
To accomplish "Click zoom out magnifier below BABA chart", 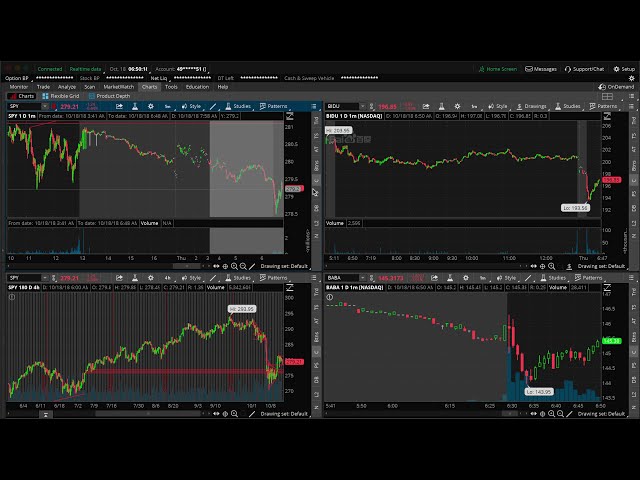I will pos(560,414).
